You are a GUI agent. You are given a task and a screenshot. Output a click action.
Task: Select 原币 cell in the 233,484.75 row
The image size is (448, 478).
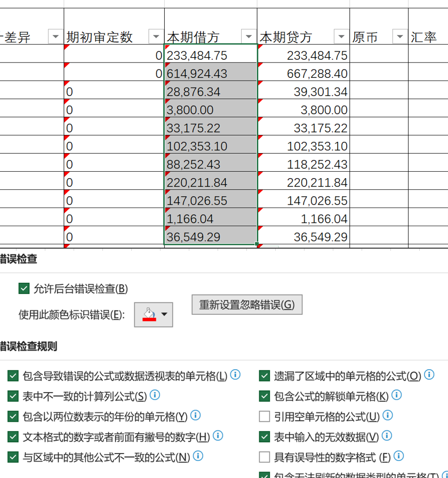[379, 54]
